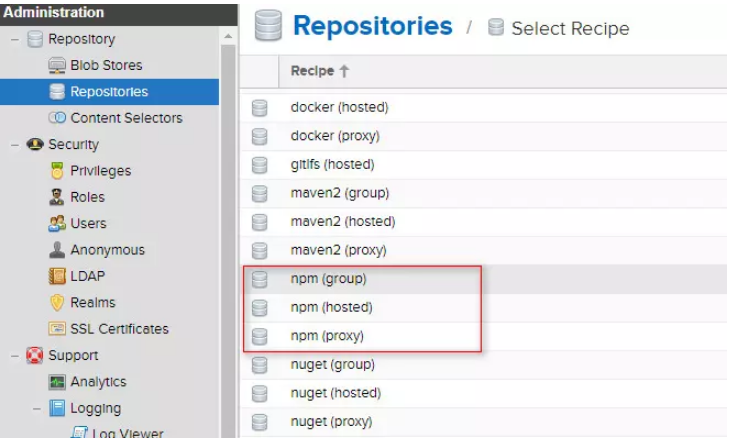Click Repositories breadcrumb heading
The image size is (732, 441).
[x=372, y=26]
